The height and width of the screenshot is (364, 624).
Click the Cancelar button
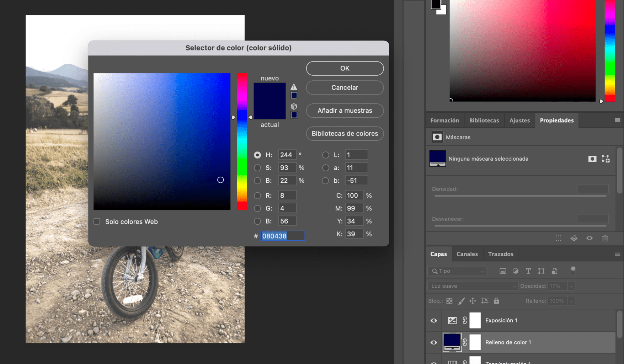point(345,87)
